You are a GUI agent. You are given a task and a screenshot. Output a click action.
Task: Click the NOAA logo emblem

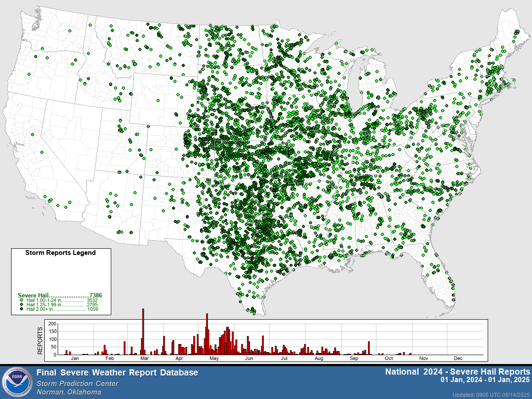point(16,382)
